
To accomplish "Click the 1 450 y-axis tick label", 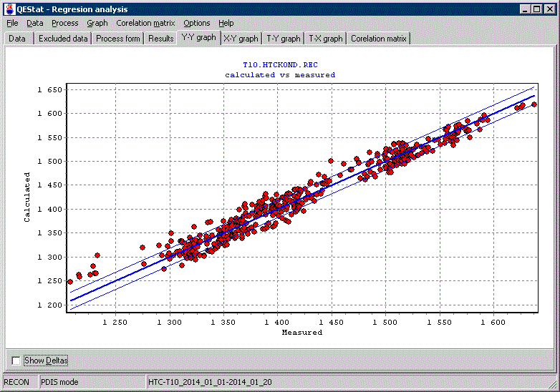I will 50,185.
